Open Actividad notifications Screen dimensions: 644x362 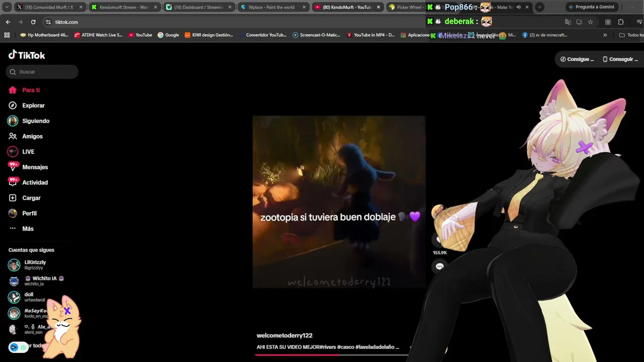[35, 183]
